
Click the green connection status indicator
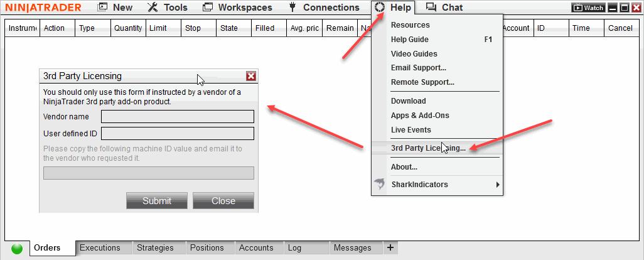point(17,249)
